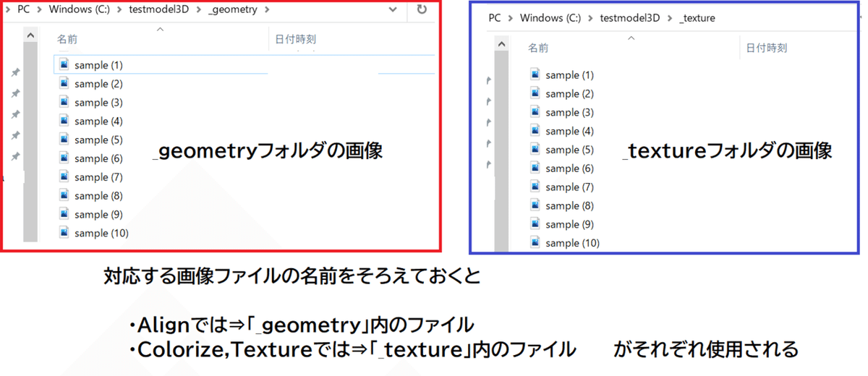Expand chevron after _geometry in breadcrumb
Screen dimensions: 868x376
click(266, 10)
